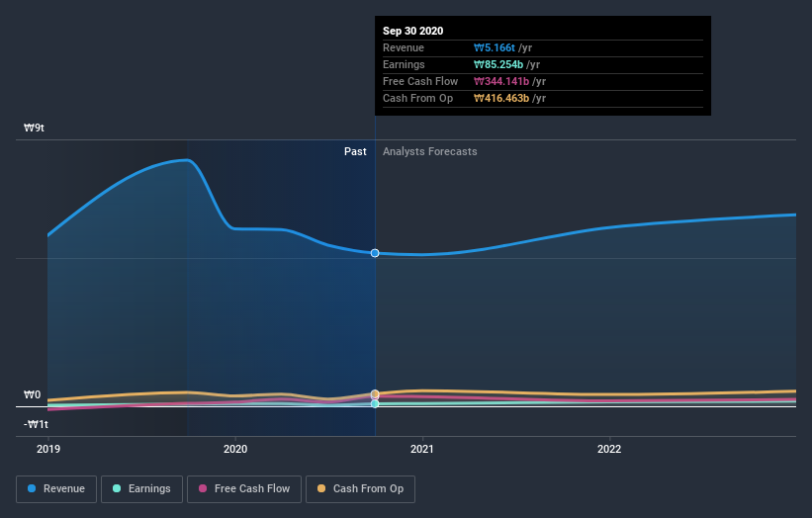Click the Revenue row label in tooltip

coord(404,47)
